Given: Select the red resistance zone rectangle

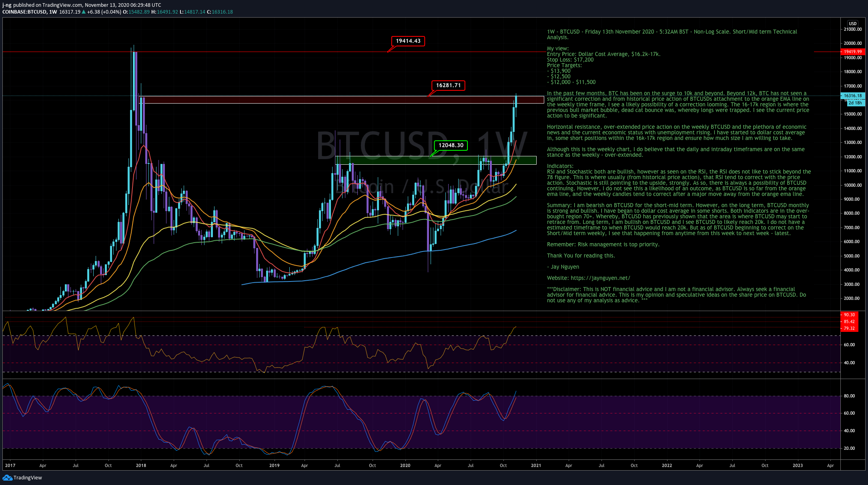Looking at the screenshot, I should (341, 100).
